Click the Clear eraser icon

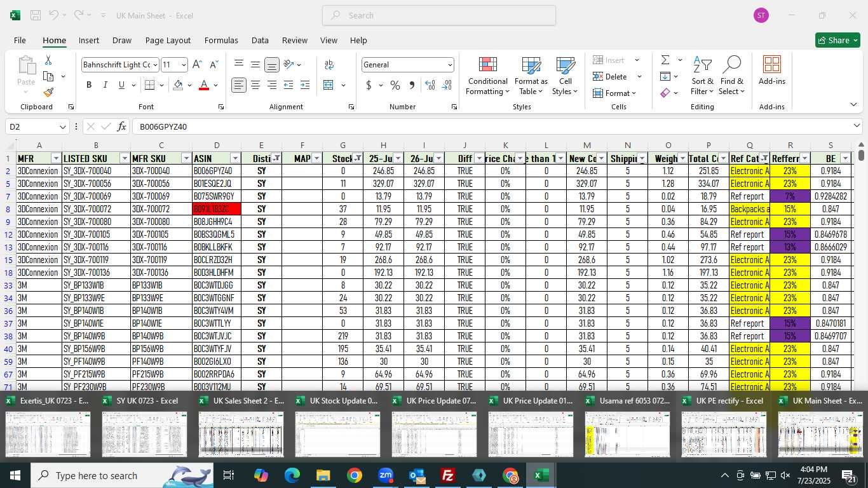coord(665,93)
